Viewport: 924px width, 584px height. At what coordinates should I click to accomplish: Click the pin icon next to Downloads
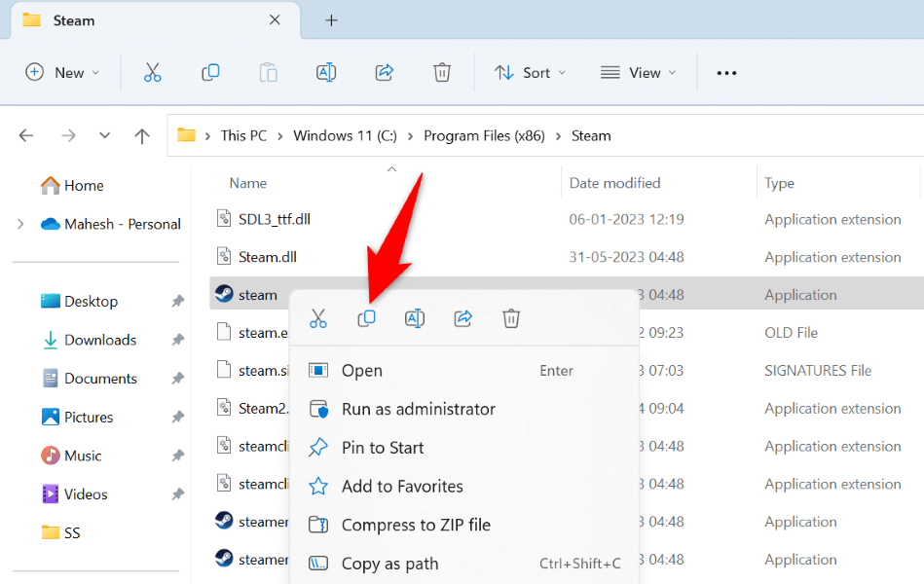click(x=177, y=340)
